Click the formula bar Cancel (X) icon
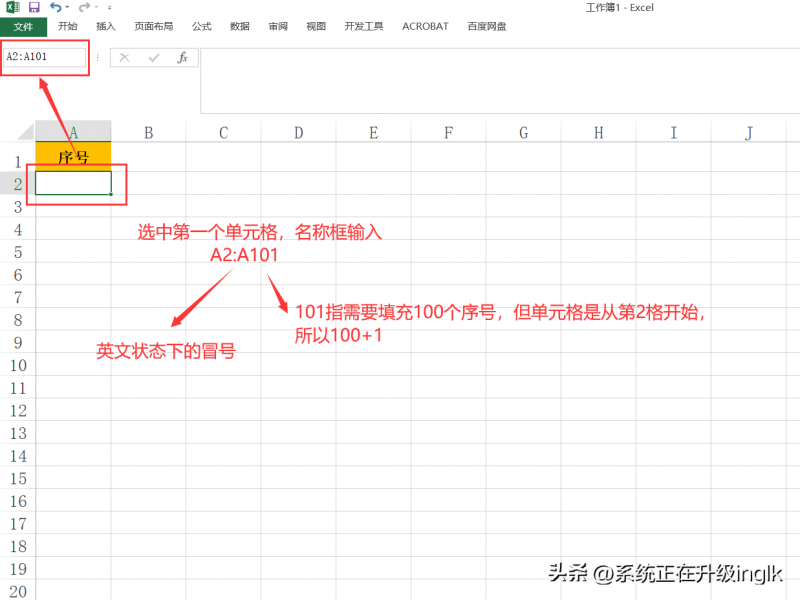This screenshot has width=800, height=600. (124, 58)
